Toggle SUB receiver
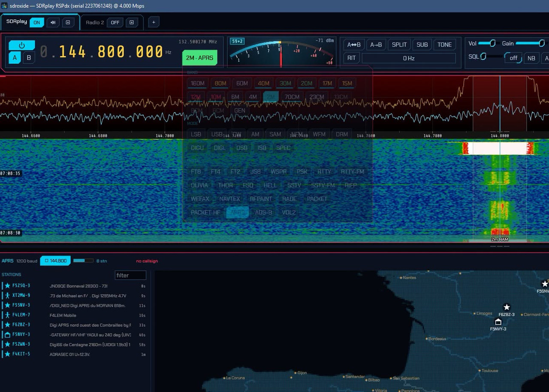The width and height of the screenshot is (549, 392). pyautogui.click(x=422, y=45)
